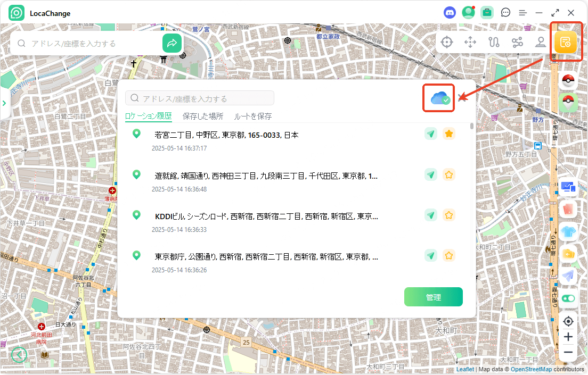
Task: Switch to 保存した場所 tab
Action: 203,116
